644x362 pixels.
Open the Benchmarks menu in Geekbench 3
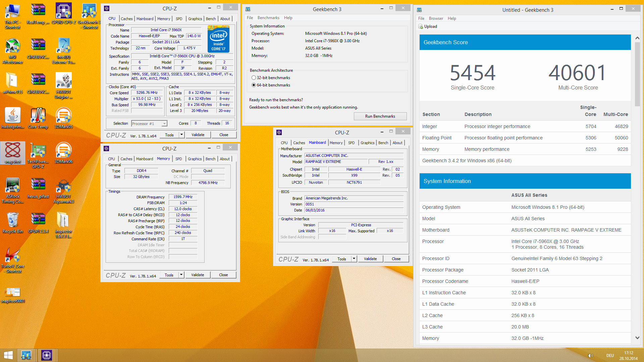click(x=268, y=18)
